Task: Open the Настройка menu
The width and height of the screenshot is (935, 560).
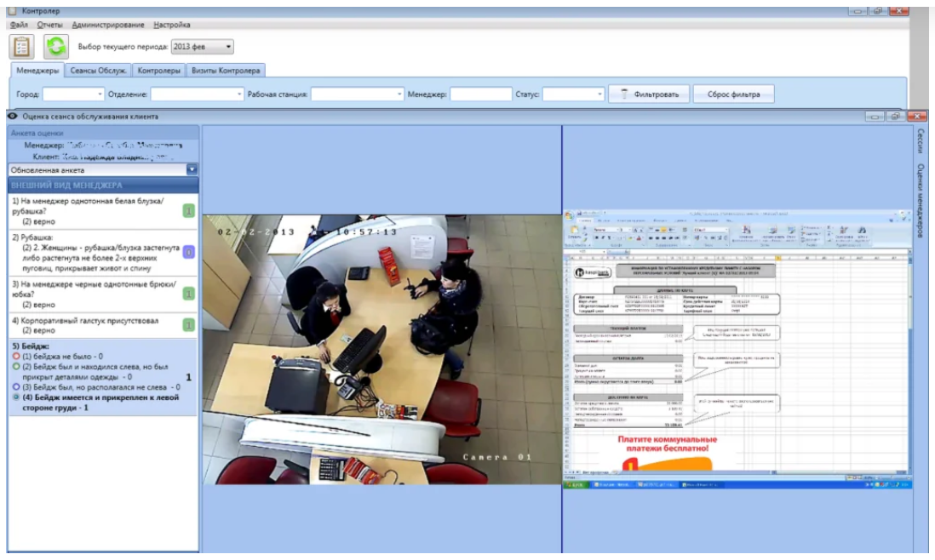Action: tap(172, 25)
